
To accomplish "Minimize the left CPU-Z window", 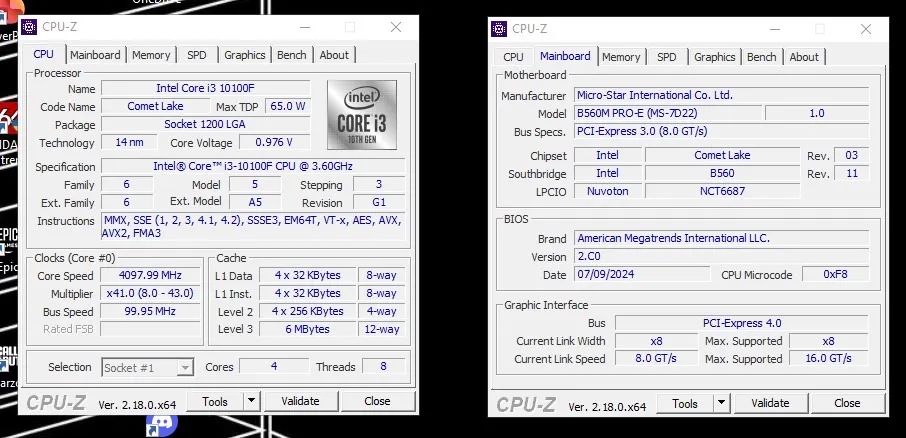I will (305, 27).
